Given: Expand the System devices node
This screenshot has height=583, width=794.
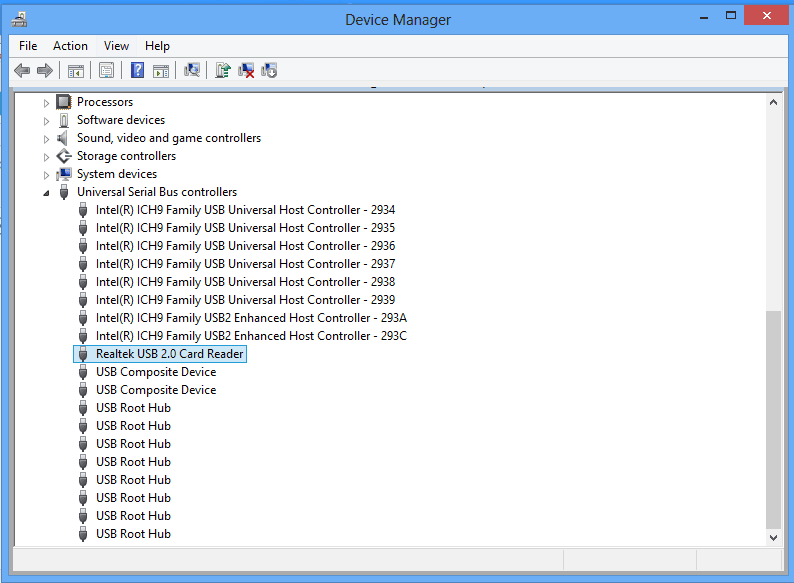Looking at the screenshot, I should click(46, 175).
